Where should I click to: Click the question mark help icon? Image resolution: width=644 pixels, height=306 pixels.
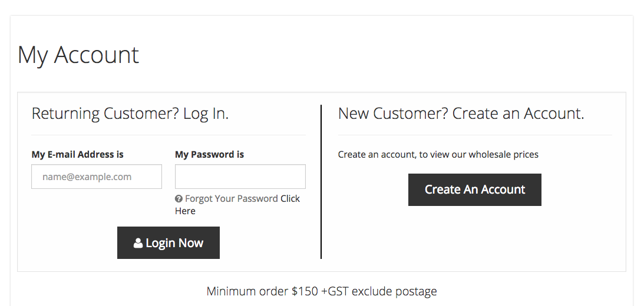(179, 199)
